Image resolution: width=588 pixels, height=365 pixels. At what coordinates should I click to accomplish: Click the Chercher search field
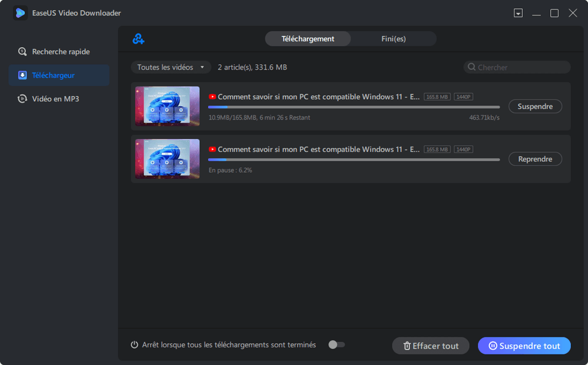[x=520, y=67]
